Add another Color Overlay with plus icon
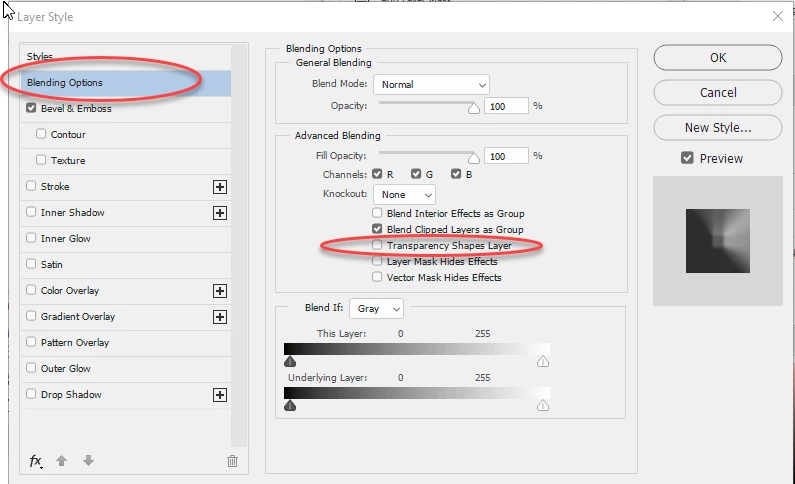This screenshot has height=484, width=795. [220, 291]
